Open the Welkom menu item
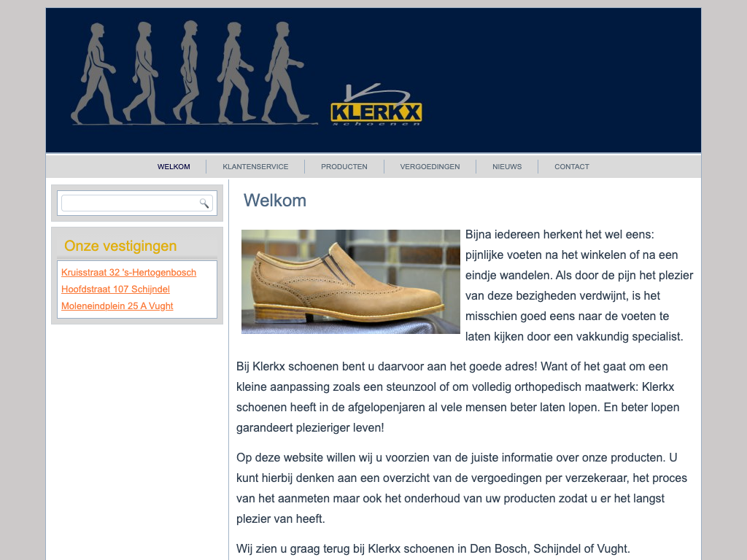Image resolution: width=747 pixels, height=560 pixels. coord(174,167)
